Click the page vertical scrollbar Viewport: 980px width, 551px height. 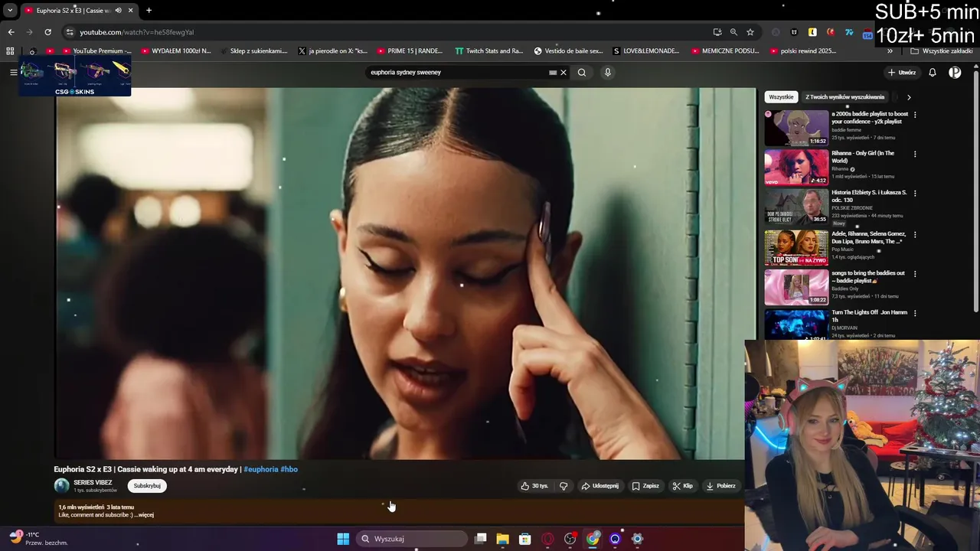pos(975,191)
